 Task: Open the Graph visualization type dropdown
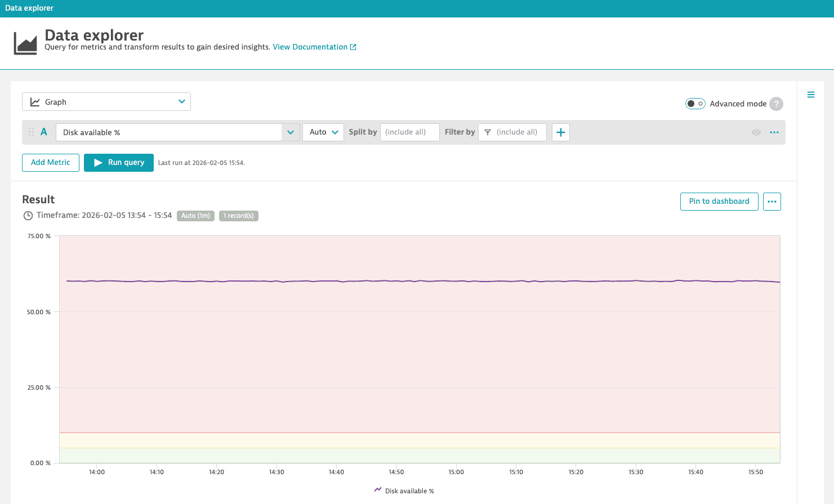pos(106,101)
